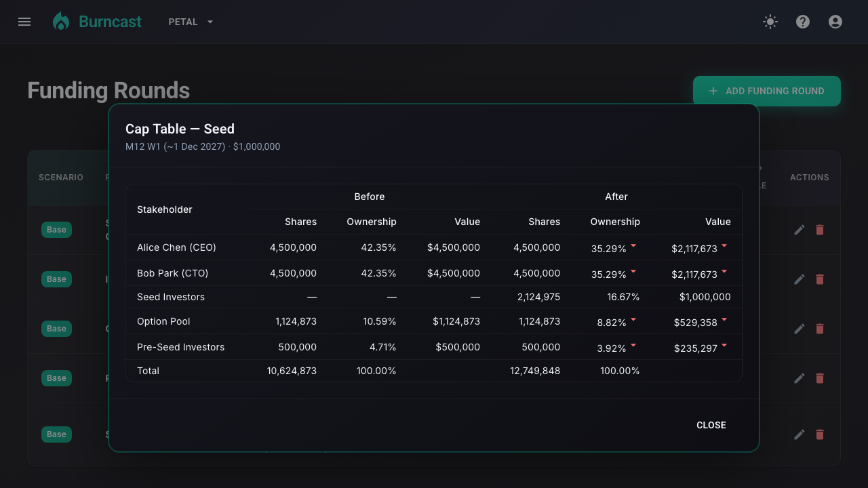Toggle the light/dark theme sun icon
This screenshot has width=868, height=488.
pos(770,22)
